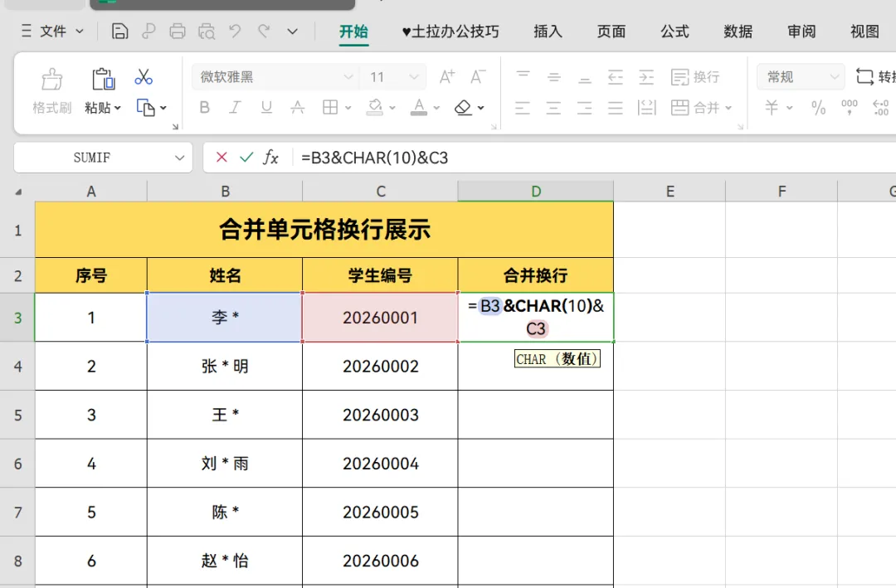The height and width of the screenshot is (588, 896).
Task: Switch to the 数据 tab
Action: [738, 32]
